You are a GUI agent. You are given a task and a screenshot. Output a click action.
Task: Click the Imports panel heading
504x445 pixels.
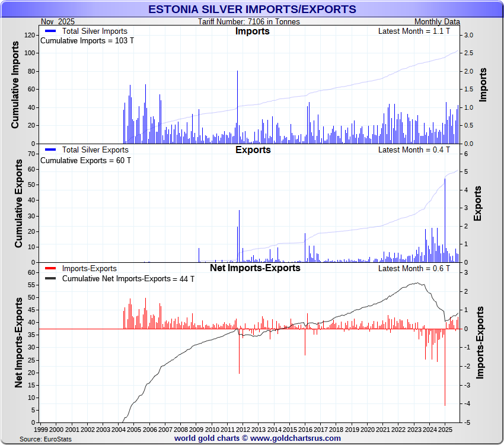click(252, 31)
